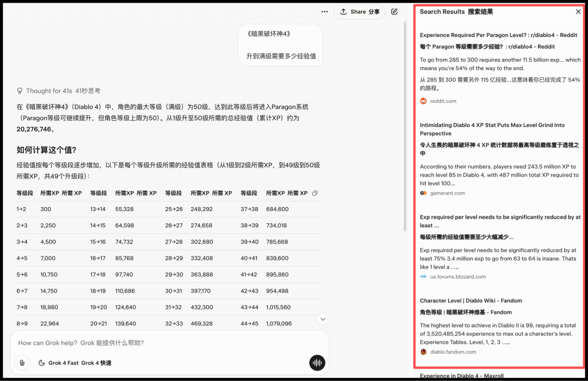
Task: Start a new chat with edit icon
Action: point(394,11)
